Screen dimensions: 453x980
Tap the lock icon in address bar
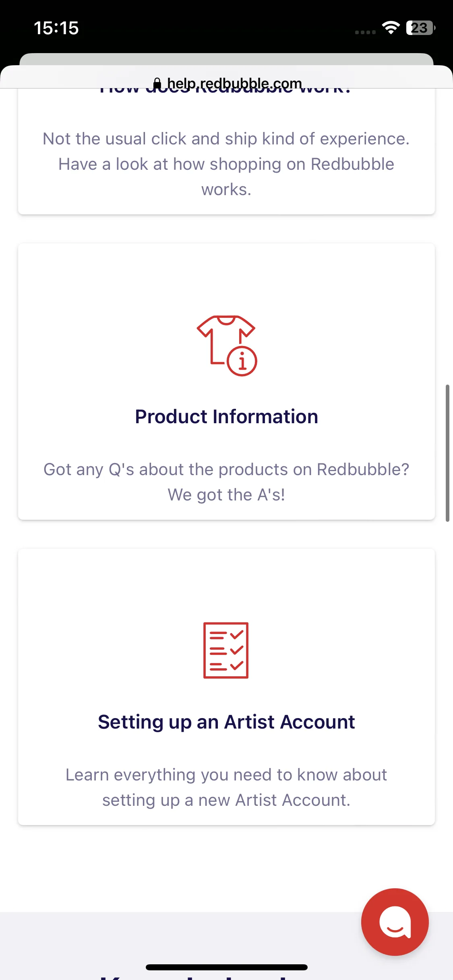(157, 84)
